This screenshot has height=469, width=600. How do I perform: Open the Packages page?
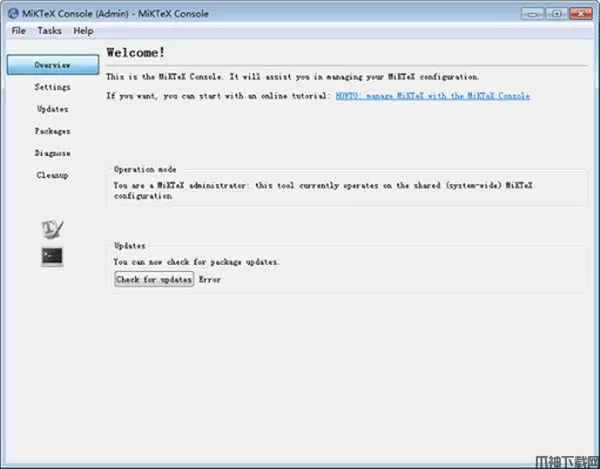tap(52, 131)
